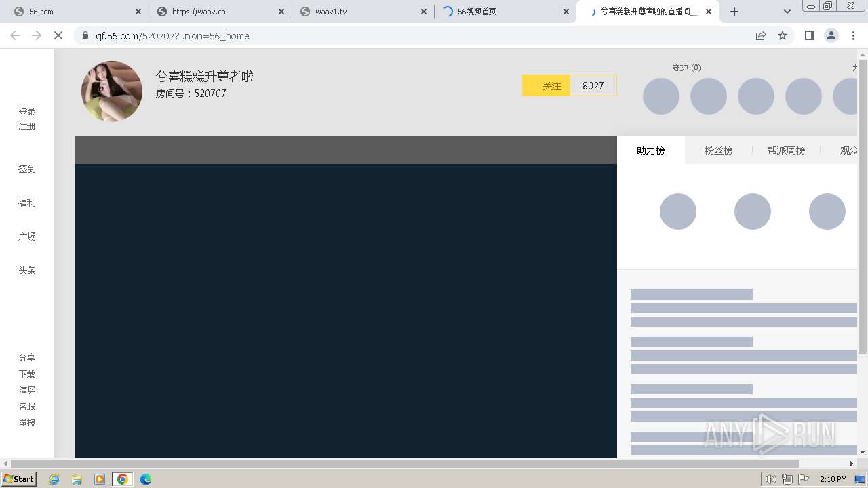
Task: Switch to the 56视频首页 browser tab
Action: (505, 12)
